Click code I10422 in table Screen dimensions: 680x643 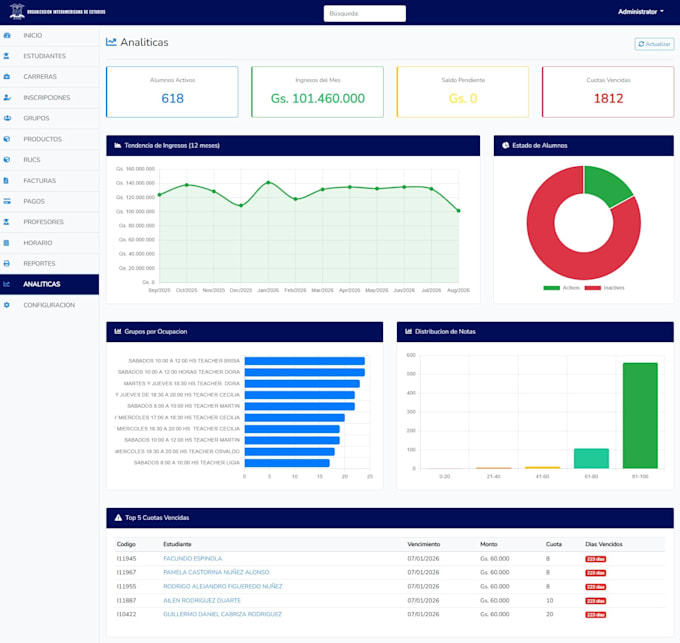[x=126, y=614]
